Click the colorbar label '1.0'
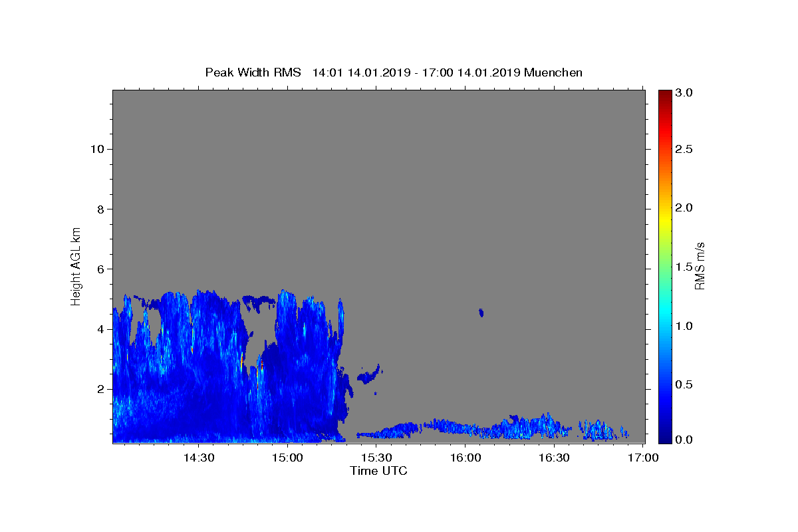 [684, 326]
